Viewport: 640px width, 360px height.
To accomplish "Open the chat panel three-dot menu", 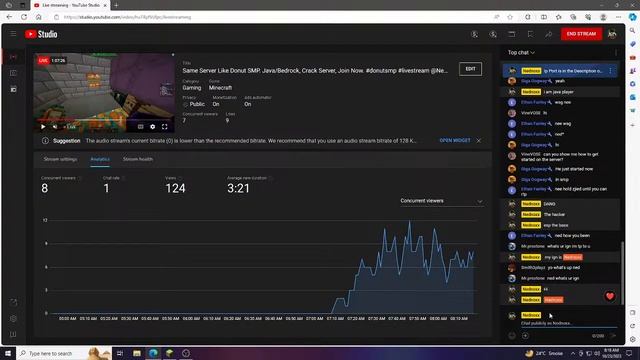I will (616, 53).
